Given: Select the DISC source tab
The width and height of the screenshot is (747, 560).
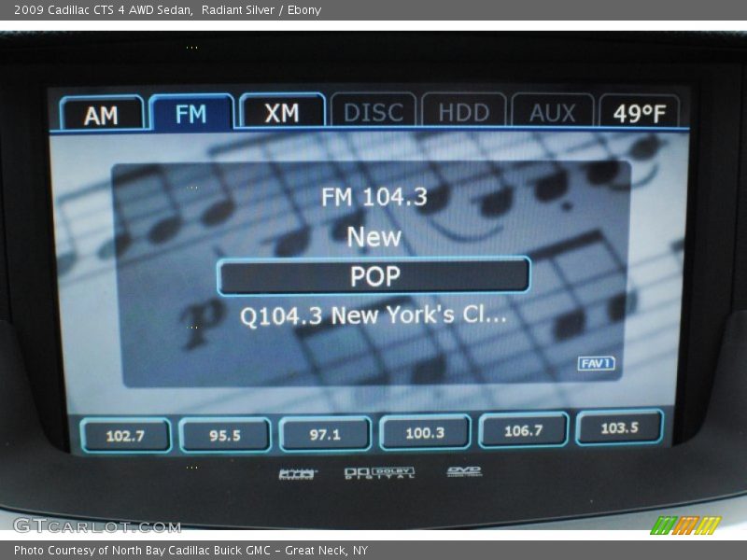Looking at the screenshot, I should [x=373, y=112].
